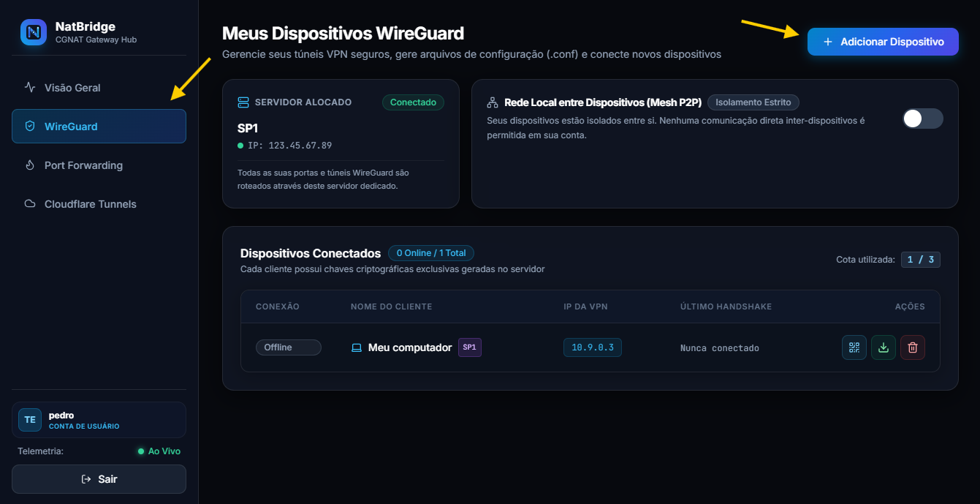This screenshot has height=504, width=980.
Task: Click the shield icon of WireGuard
Action: 30,127
